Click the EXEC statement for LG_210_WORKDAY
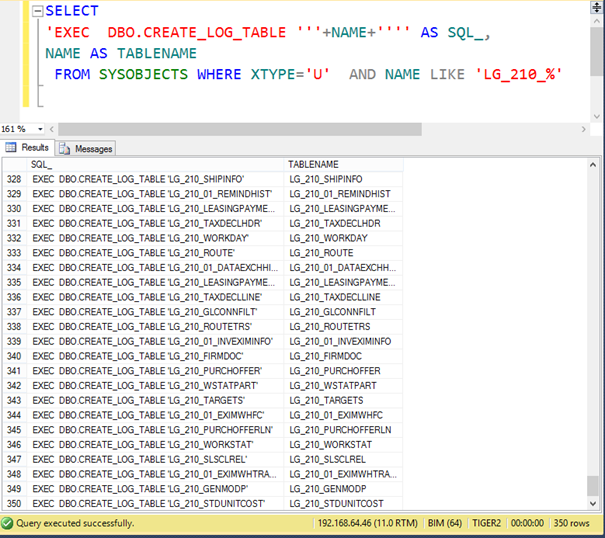The width and height of the screenshot is (605, 538). point(155,238)
